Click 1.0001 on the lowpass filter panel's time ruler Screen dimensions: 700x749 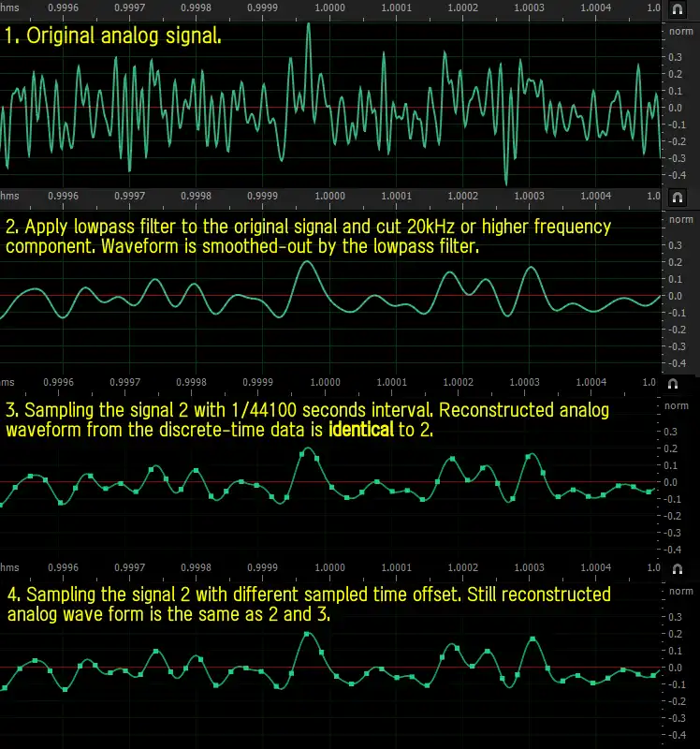[x=396, y=196]
